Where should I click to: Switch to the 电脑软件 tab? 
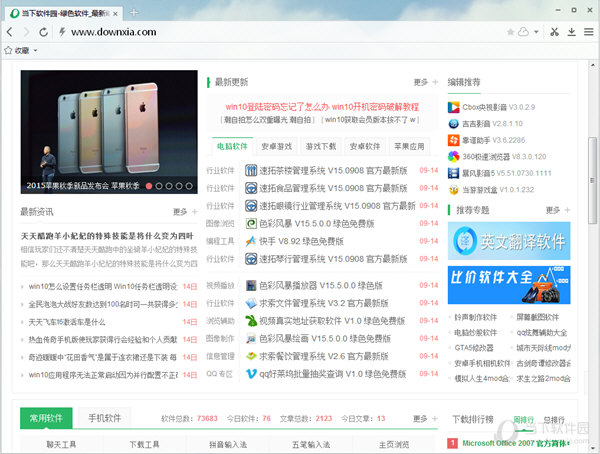[232, 146]
